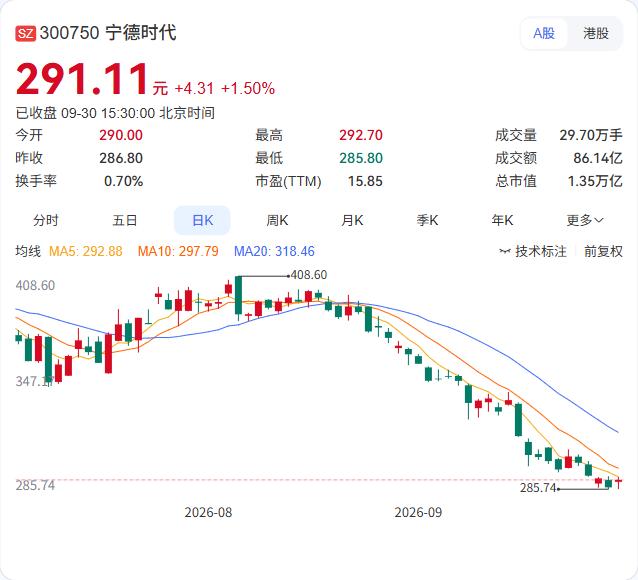Switch to the 港股 market toggle
This screenshot has width=638, height=580.
(596, 33)
